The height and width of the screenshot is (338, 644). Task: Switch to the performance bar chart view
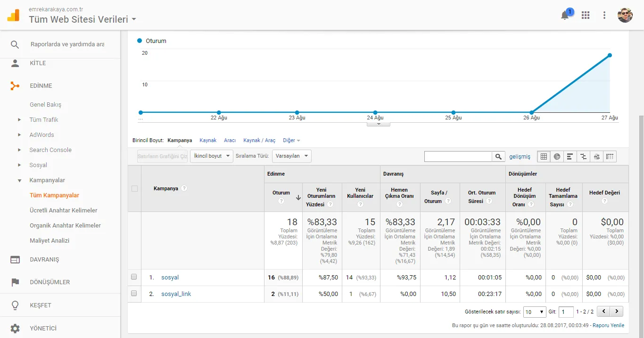point(570,156)
